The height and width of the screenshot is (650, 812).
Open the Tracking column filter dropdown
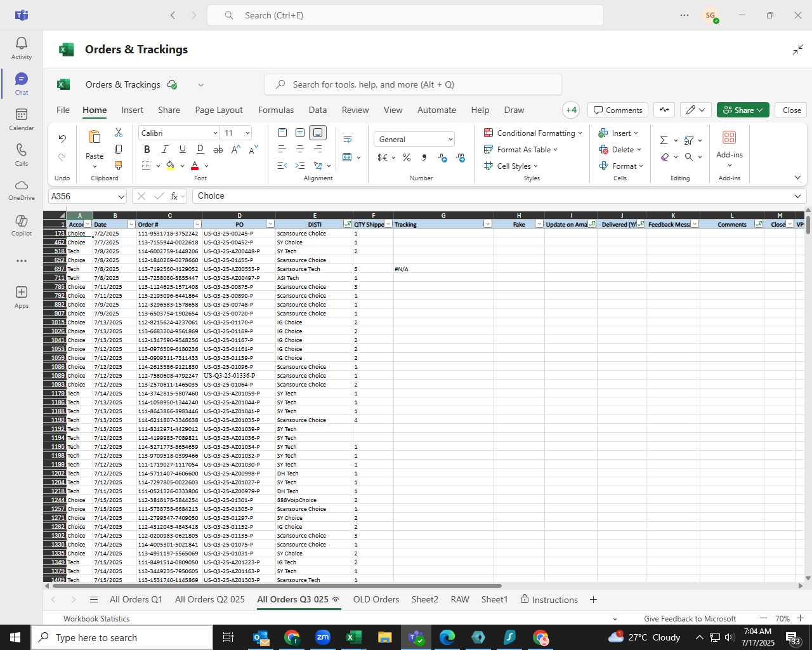click(488, 224)
